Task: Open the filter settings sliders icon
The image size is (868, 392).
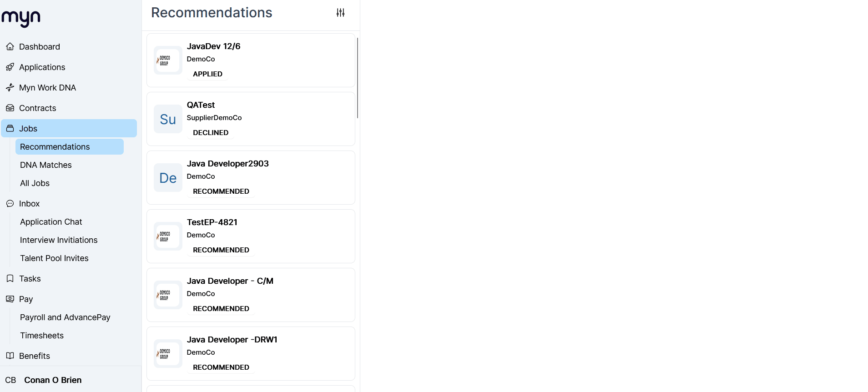Action: 340,13
